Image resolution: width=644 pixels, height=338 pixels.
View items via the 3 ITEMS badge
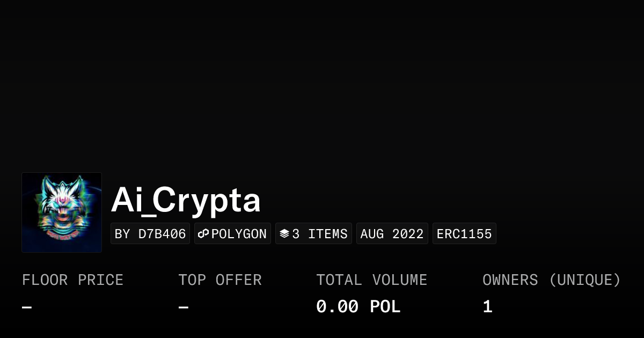click(313, 233)
